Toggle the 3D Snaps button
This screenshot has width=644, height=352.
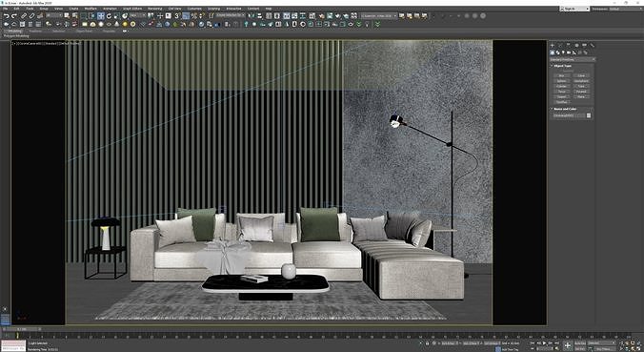click(x=177, y=15)
